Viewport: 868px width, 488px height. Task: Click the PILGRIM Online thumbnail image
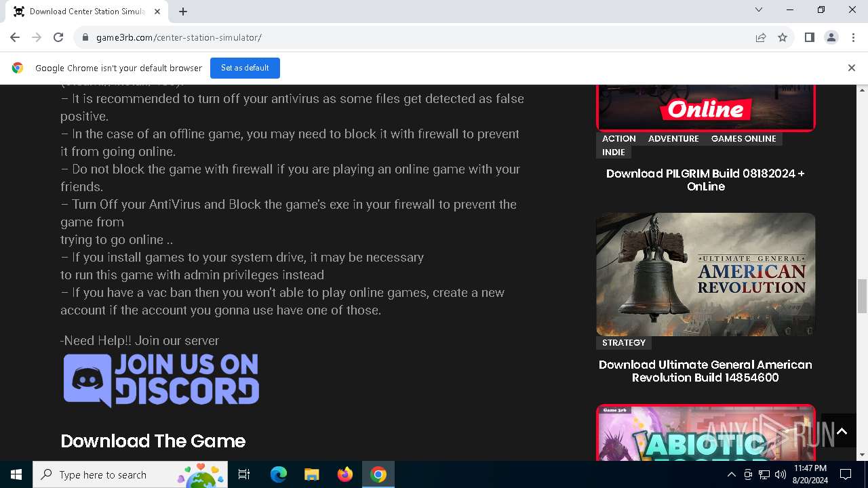coord(705,108)
